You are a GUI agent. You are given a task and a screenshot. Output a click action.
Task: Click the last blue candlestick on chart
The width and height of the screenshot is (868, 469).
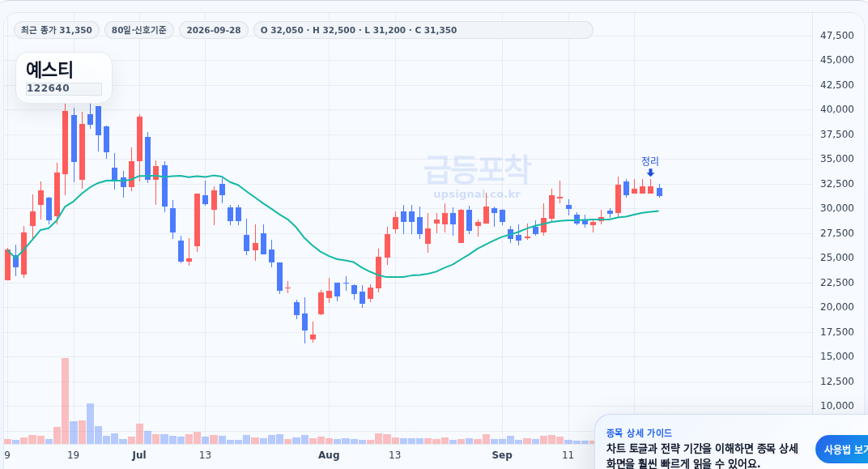659,191
